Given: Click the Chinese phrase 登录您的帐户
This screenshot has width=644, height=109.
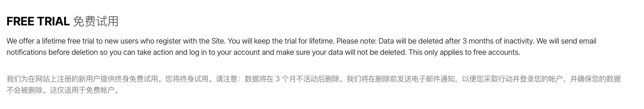Looking at the screenshot, I should (x=541, y=79).
